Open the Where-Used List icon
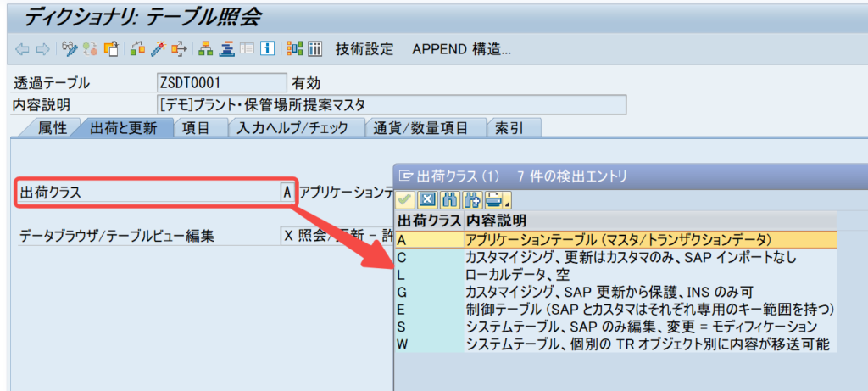This screenshot has width=868, height=391. point(180,48)
